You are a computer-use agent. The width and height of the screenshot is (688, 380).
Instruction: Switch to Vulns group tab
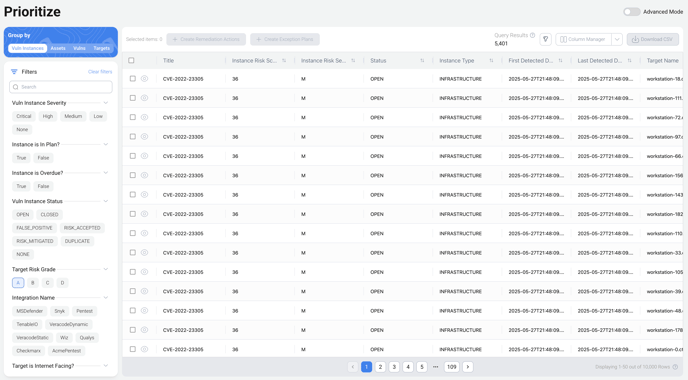[79, 48]
